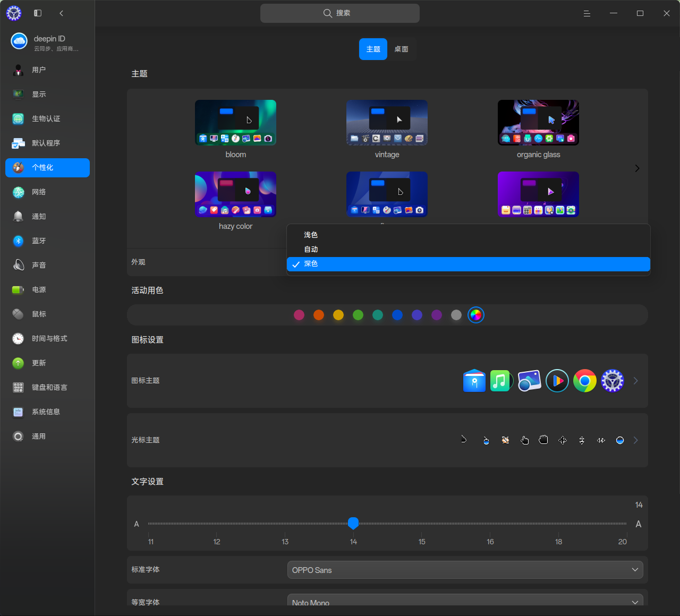Click the 搜索 search field
The image size is (680, 616).
340,13
